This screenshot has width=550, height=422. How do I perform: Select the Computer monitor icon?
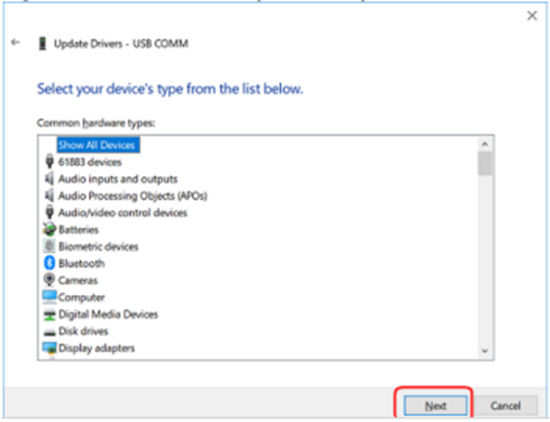click(x=49, y=297)
